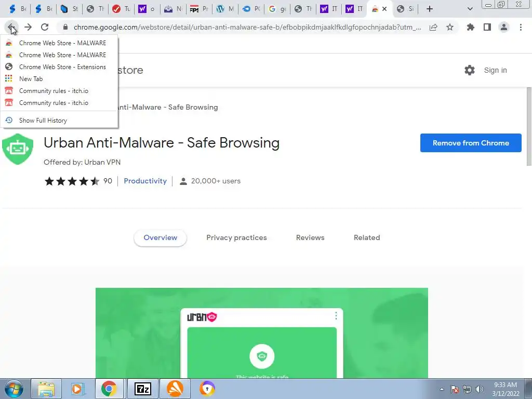Go back to Chrome Web Store - Extensions
Viewport: 532px width, 399px height.
(59, 67)
